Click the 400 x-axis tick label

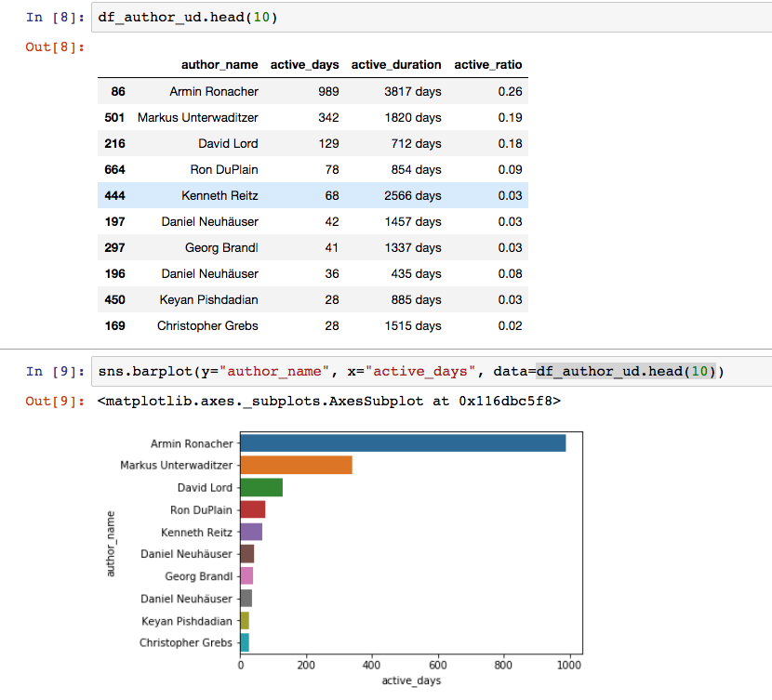click(x=371, y=666)
